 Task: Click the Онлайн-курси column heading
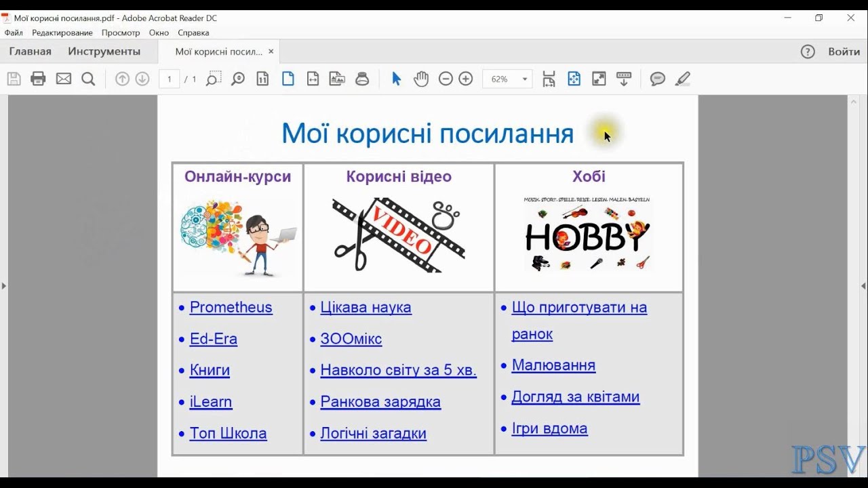[238, 176]
